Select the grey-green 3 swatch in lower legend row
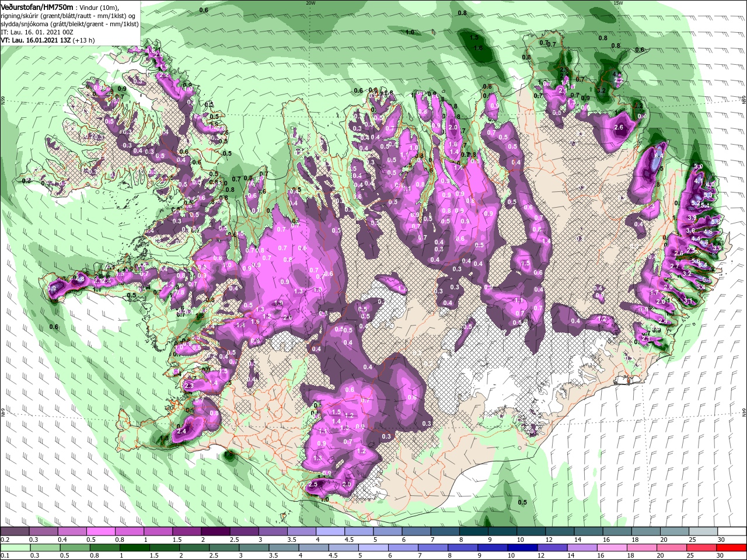747x560 pixels. (254, 548)
